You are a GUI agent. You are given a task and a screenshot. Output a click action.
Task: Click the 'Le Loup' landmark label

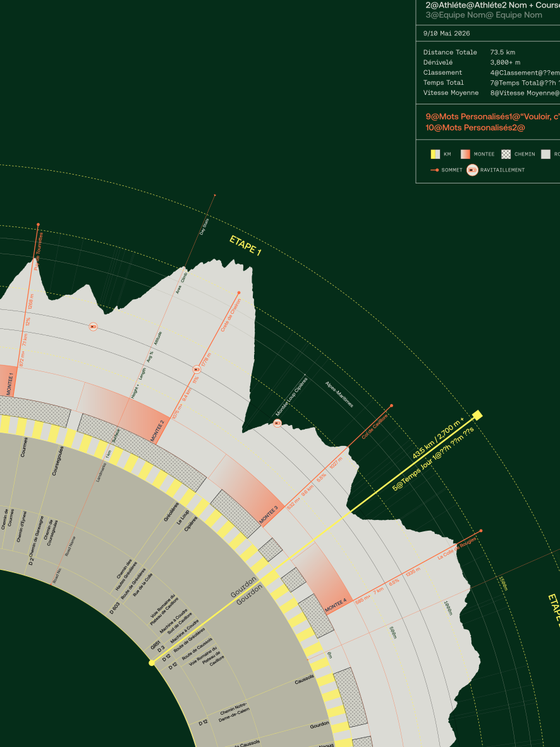(183, 517)
